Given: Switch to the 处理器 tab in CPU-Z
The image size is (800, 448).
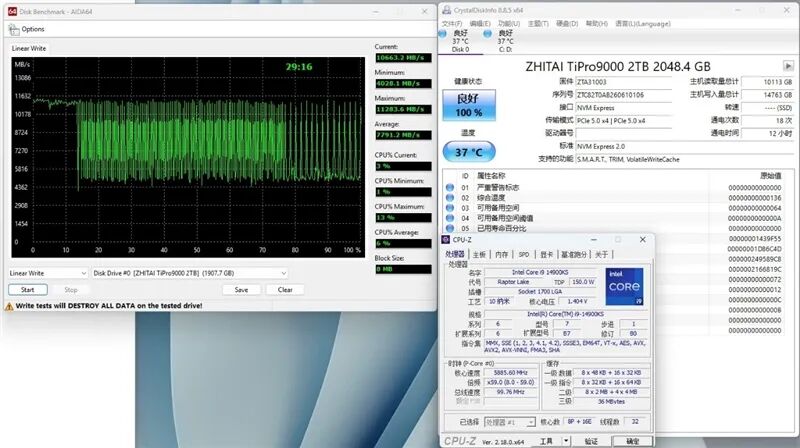Looking at the screenshot, I should 455,255.
